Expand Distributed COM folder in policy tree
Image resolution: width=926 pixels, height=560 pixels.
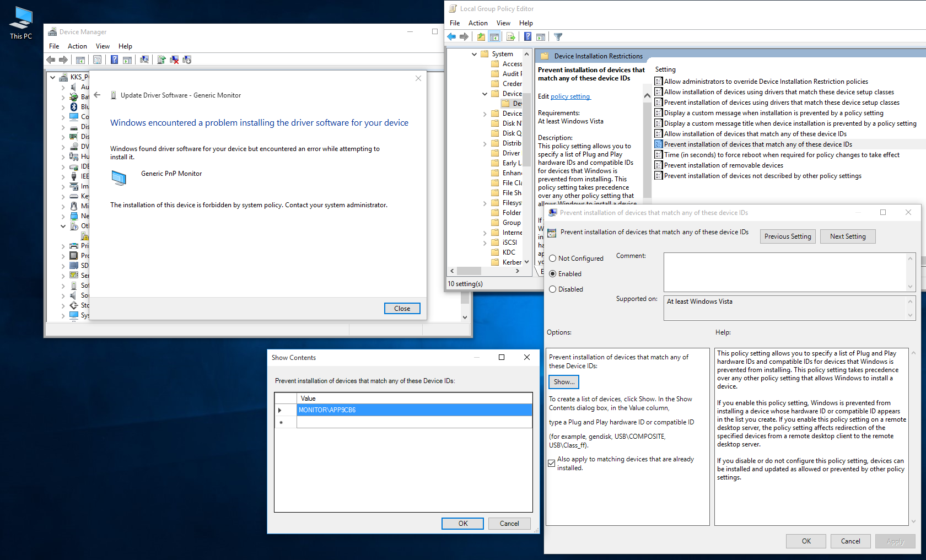[x=484, y=143]
